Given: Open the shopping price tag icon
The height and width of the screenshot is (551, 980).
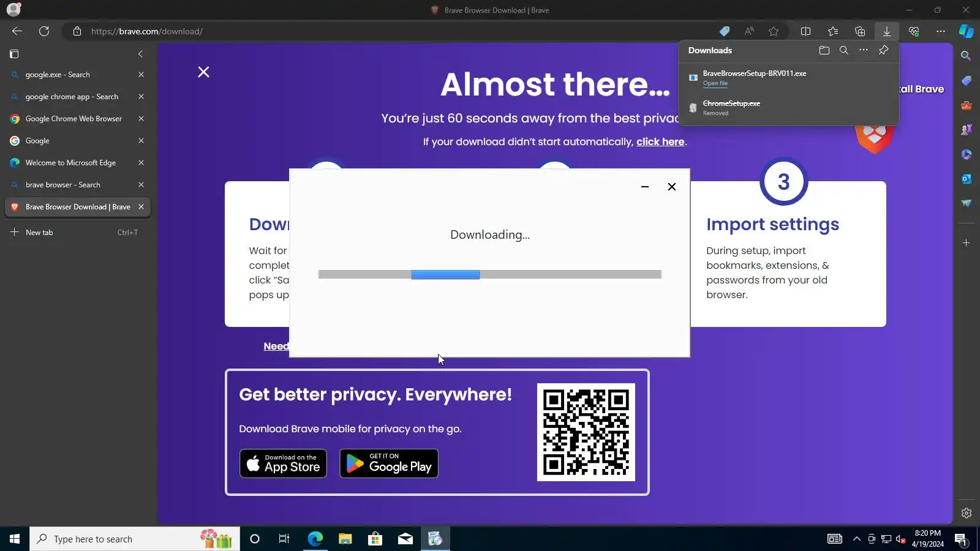Looking at the screenshot, I should coord(725,31).
